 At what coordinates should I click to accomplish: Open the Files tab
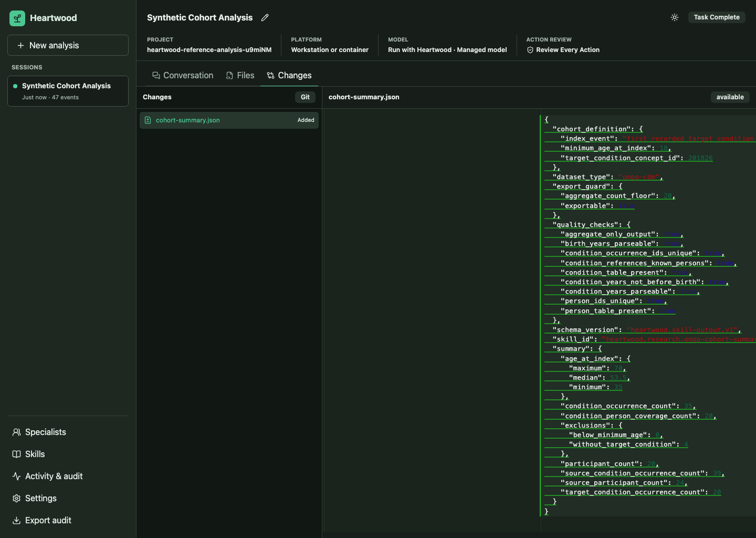point(240,76)
